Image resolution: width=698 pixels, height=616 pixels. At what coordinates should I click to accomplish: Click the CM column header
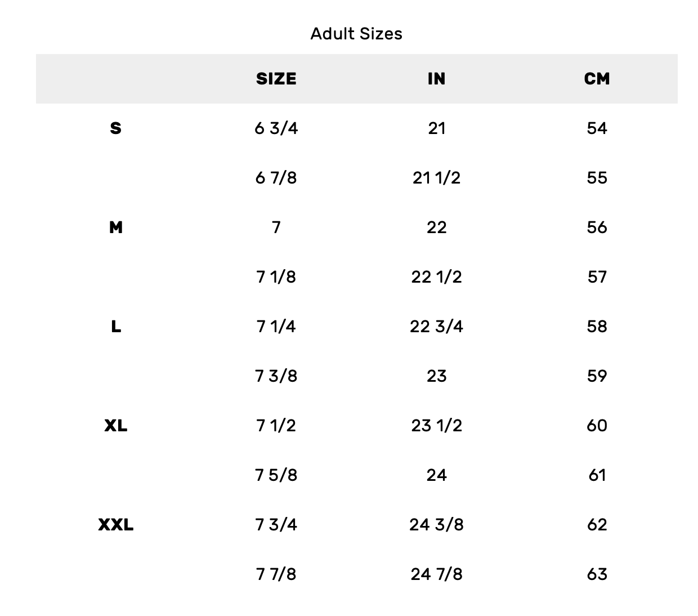[x=597, y=79]
